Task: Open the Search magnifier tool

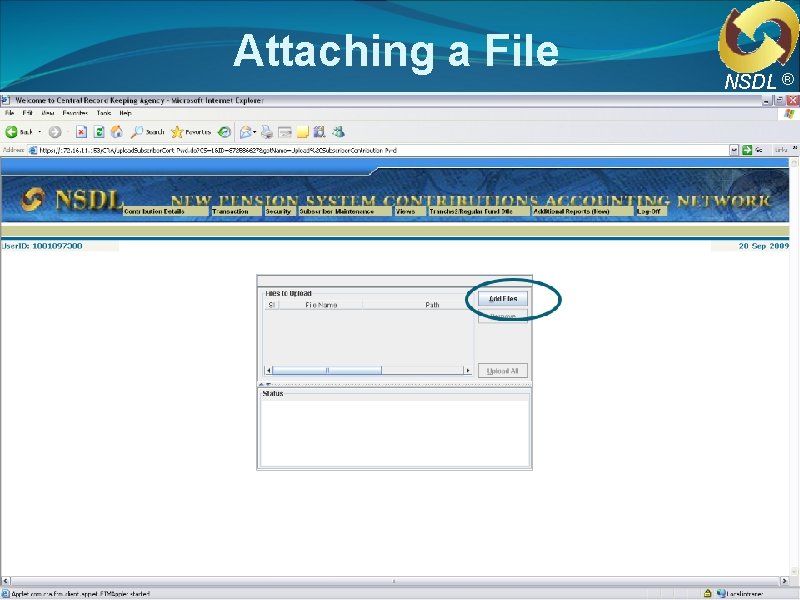Action: (x=147, y=132)
